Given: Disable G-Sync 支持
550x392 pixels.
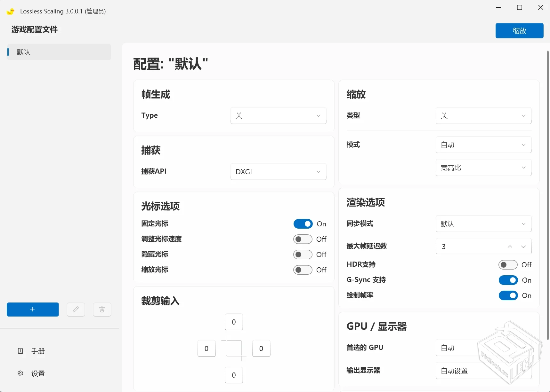Looking at the screenshot, I should click(x=507, y=280).
